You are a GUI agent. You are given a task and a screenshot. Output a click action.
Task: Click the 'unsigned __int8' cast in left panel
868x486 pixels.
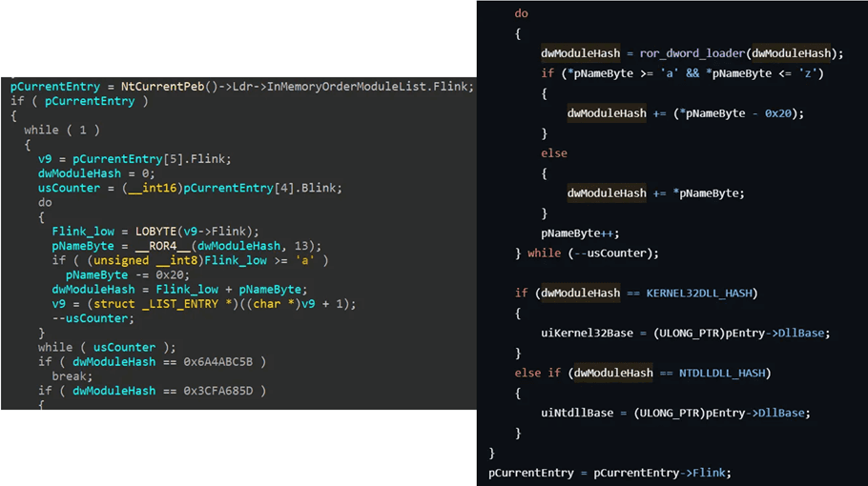[145, 260]
